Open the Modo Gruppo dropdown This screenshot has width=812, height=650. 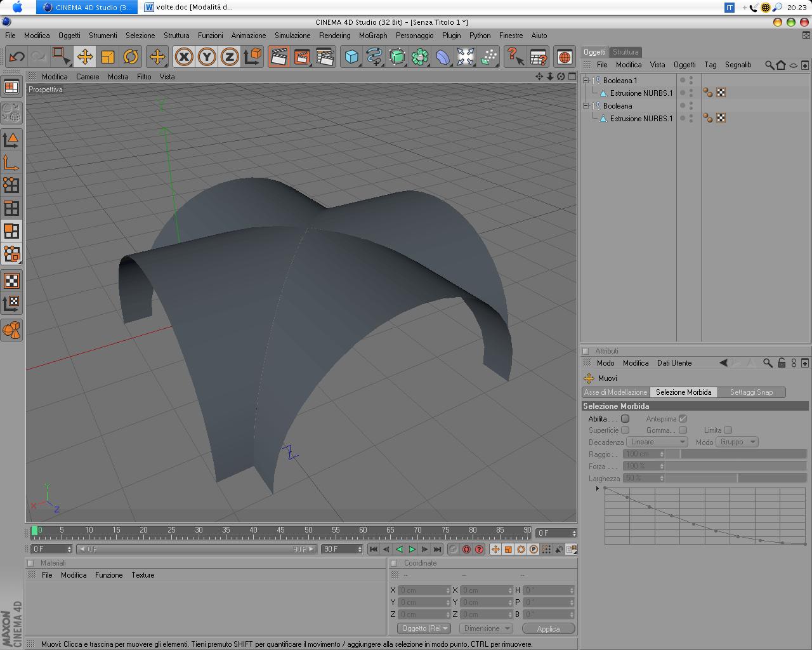[x=737, y=442]
